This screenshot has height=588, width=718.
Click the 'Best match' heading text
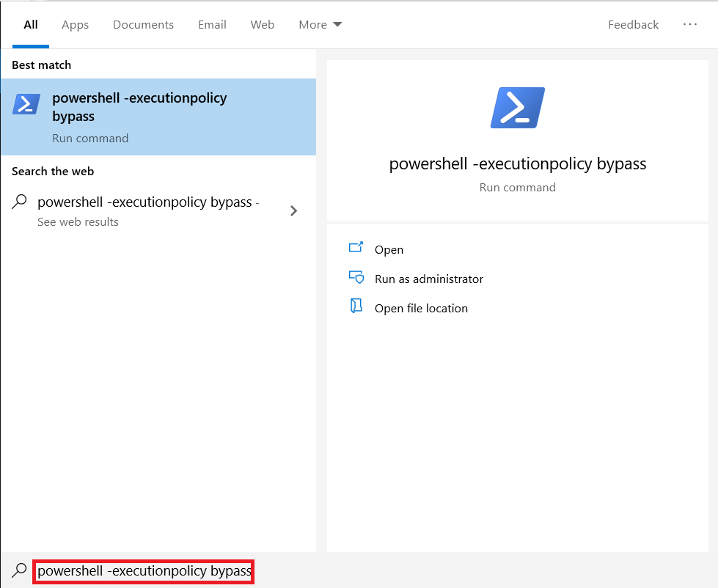[x=41, y=65]
